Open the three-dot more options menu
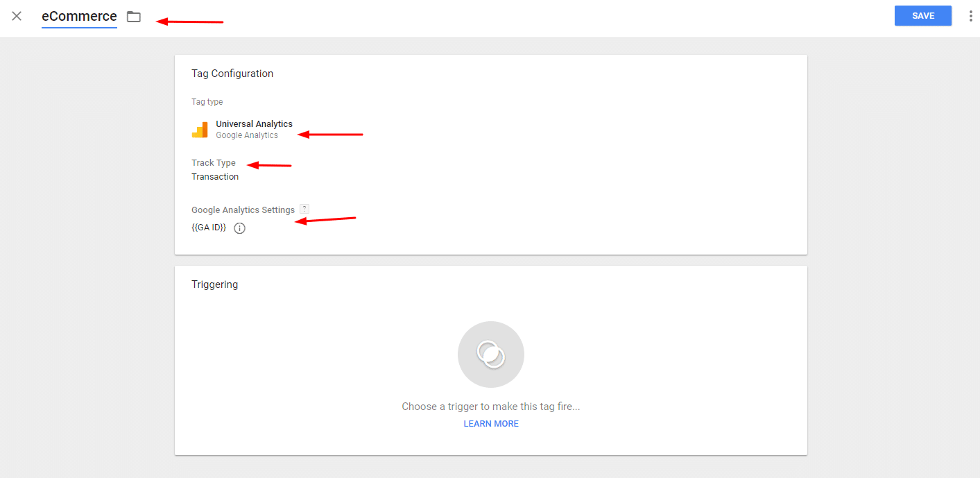 point(970,16)
